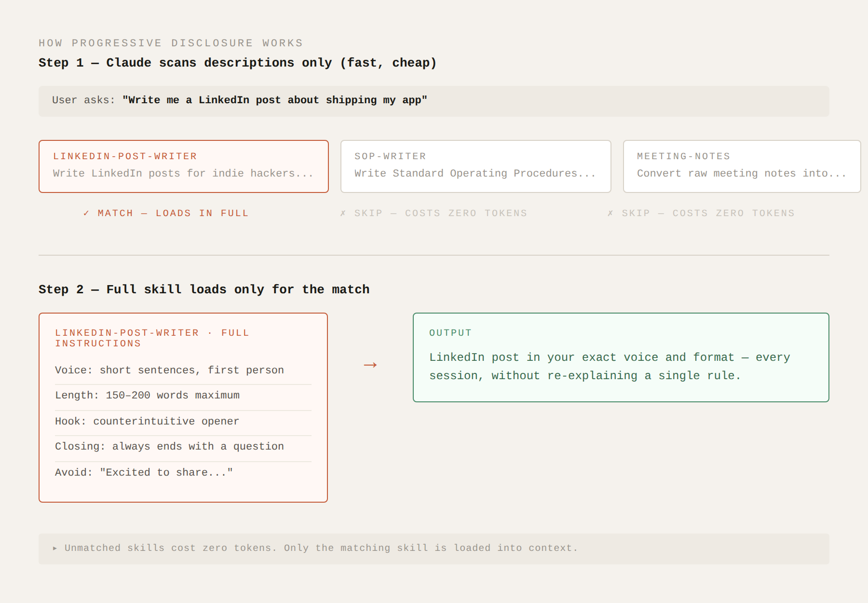This screenshot has width=868, height=603.
Task: Click the 'Voice: short sentences, first person' row
Action: click(x=183, y=370)
